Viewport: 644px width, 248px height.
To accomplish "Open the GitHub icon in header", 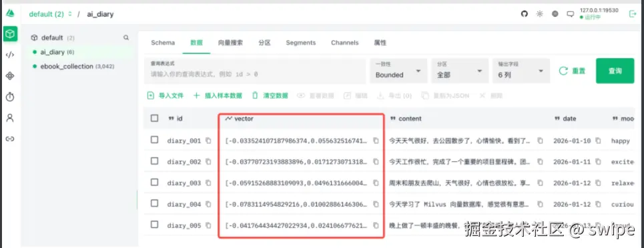I will (524, 14).
